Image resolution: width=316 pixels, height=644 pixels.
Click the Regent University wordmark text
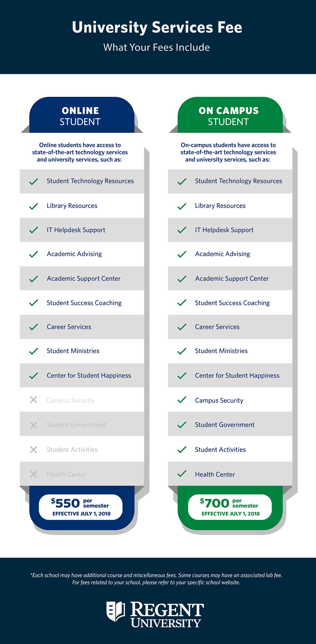[167, 615]
